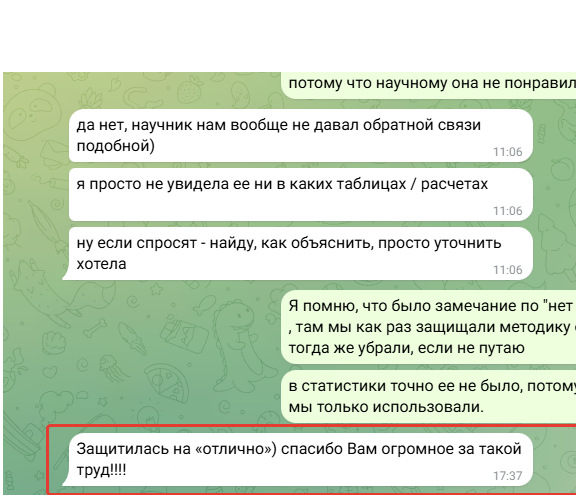Image resolution: width=576 pixels, height=495 pixels.
Task: Click the 11:06 timestamp on 'хотела' message
Action: coord(507,270)
